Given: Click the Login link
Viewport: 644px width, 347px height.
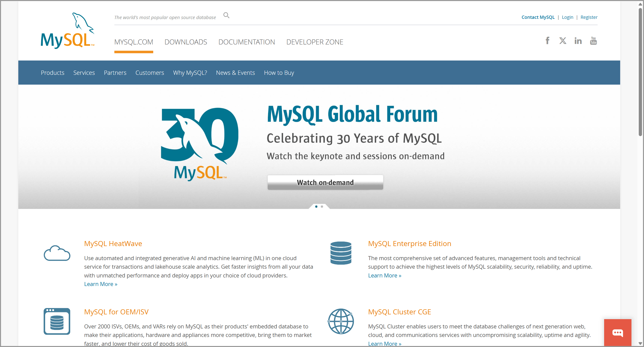Looking at the screenshot, I should click(567, 17).
